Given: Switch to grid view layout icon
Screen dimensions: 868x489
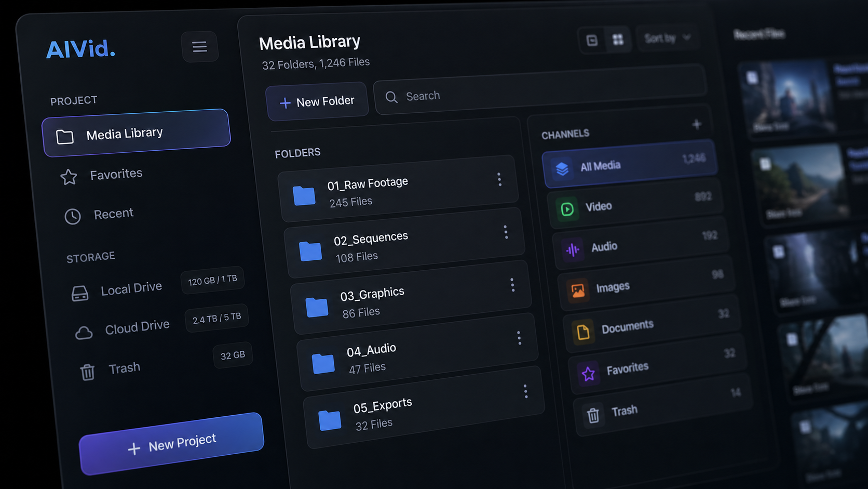Looking at the screenshot, I should (x=618, y=39).
